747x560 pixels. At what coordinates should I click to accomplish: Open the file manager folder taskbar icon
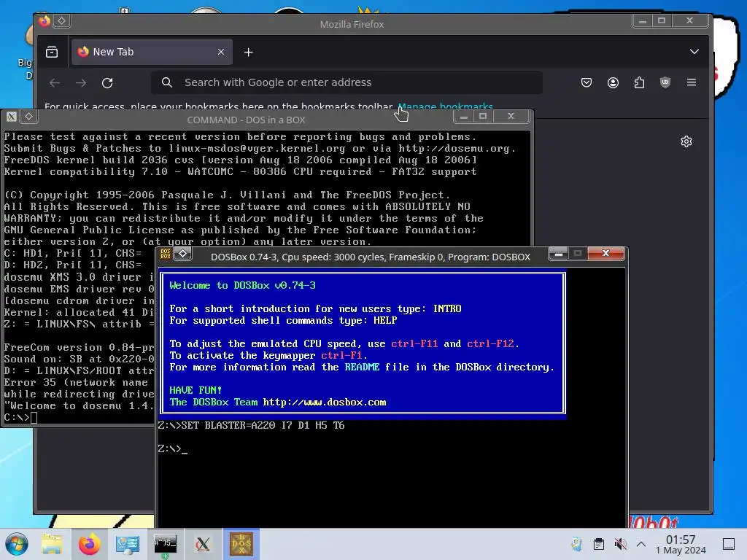pyautogui.click(x=52, y=544)
